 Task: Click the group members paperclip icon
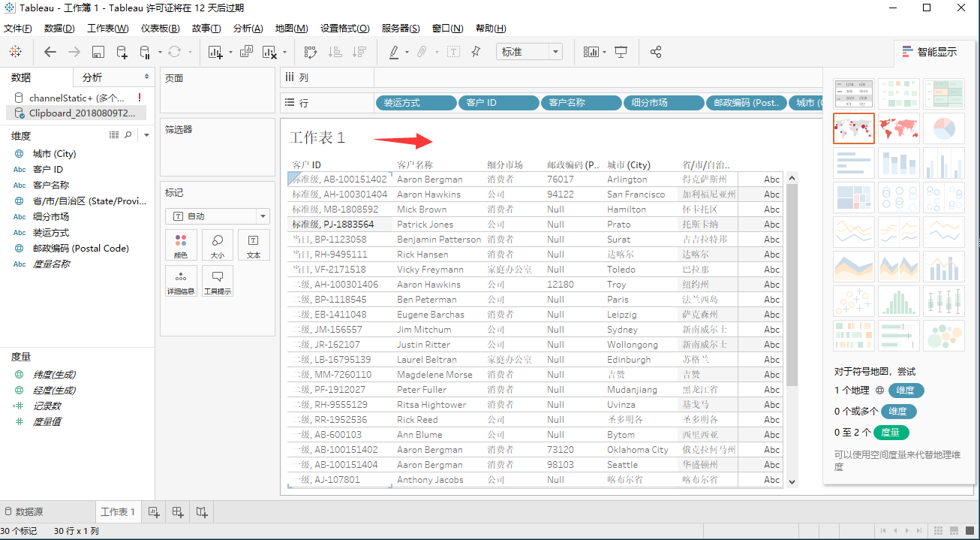coord(422,52)
